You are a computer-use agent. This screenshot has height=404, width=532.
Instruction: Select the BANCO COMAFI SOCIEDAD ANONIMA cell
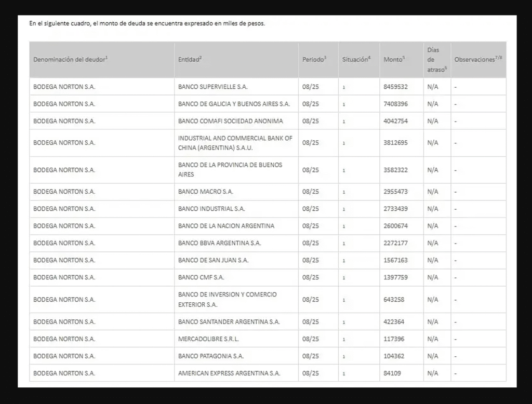click(x=230, y=121)
